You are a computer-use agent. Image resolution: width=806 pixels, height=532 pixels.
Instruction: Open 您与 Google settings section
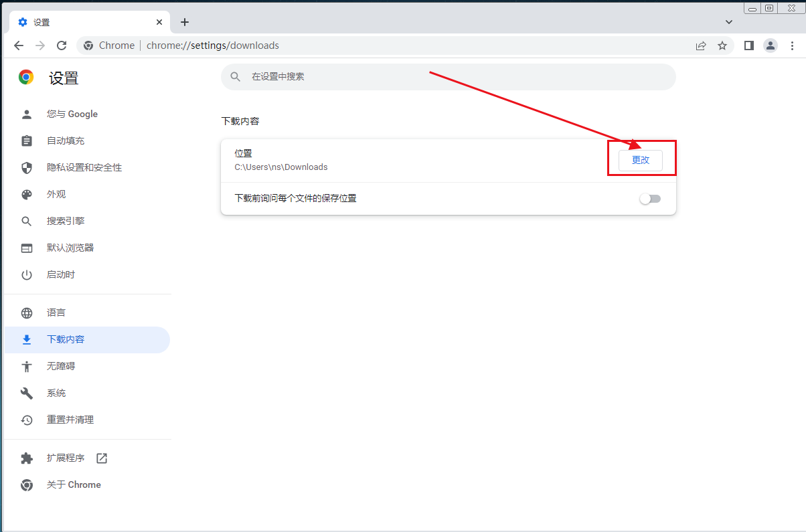(x=87, y=114)
